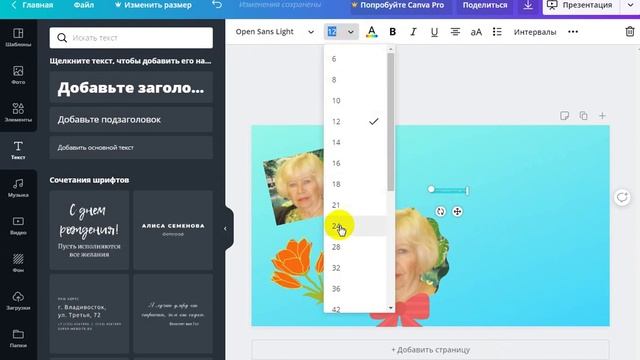Delete element with trash icon
The width and height of the screenshot is (640, 360).
(630, 31)
